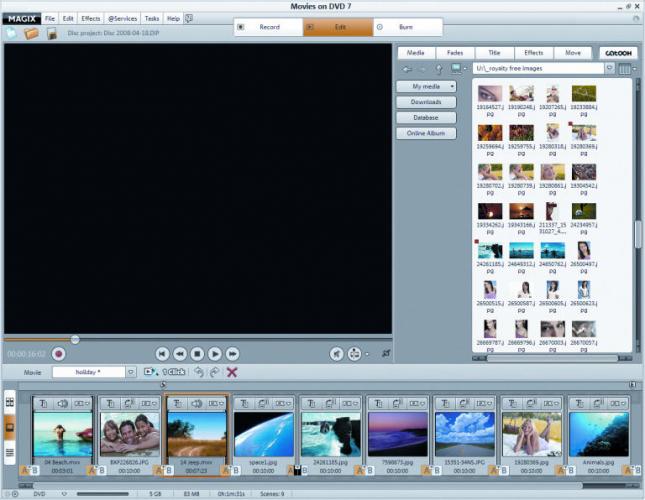
Task: Adjust volume of 04 Beach scene
Action: [x=63, y=404]
